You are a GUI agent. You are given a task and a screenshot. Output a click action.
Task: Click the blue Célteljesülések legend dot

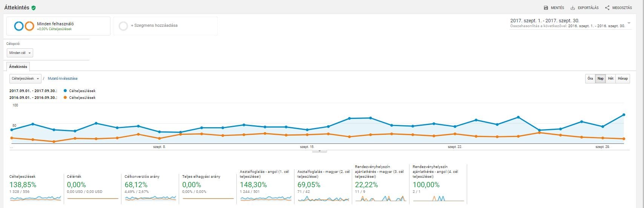(65, 91)
